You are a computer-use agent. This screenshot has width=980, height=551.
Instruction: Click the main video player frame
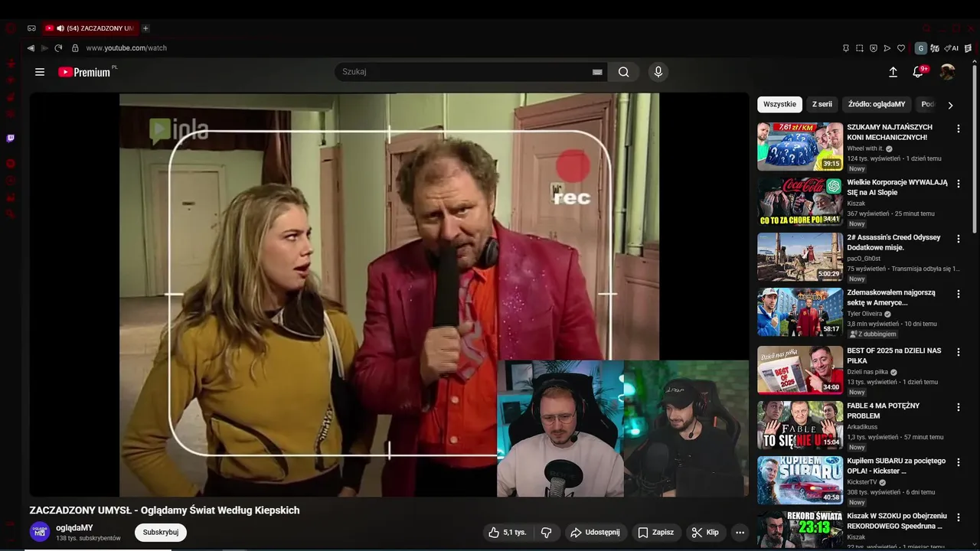pos(389,295)
